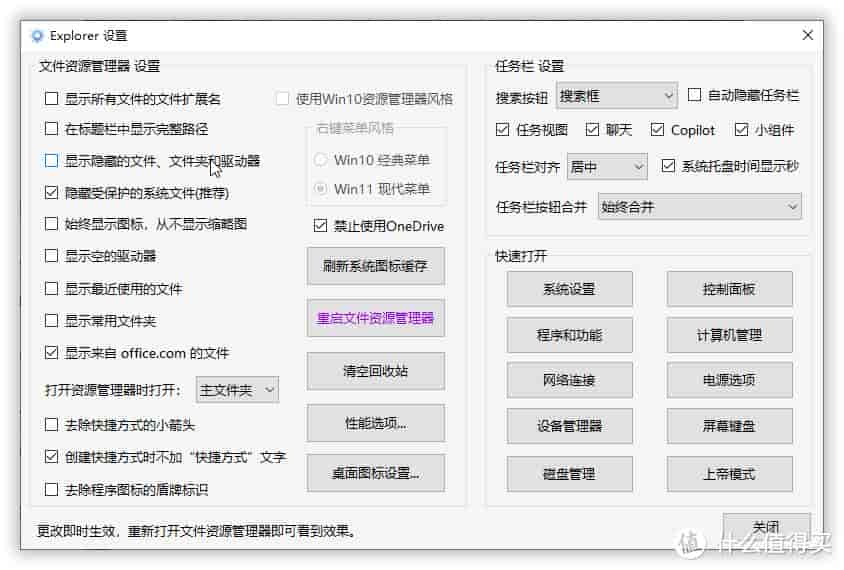Click 重启文件资源管理器 button
Screen dimensions: 844x570
tap(376, 318)
